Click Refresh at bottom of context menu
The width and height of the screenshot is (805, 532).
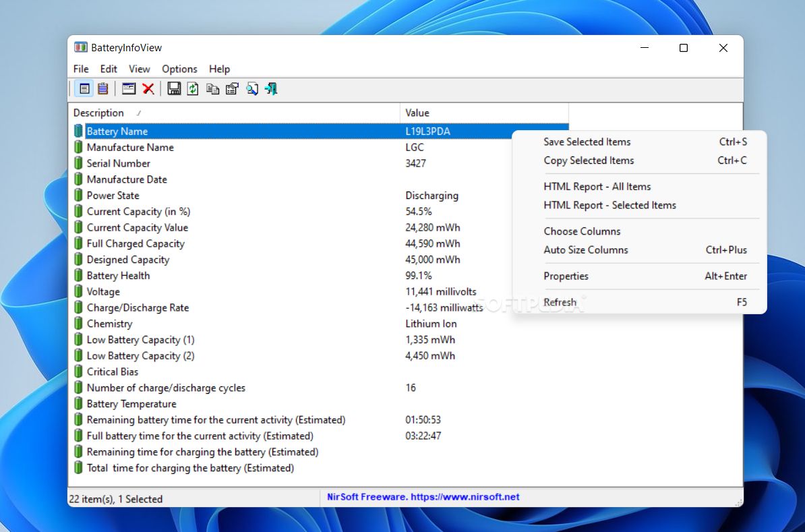click(560, 301)
